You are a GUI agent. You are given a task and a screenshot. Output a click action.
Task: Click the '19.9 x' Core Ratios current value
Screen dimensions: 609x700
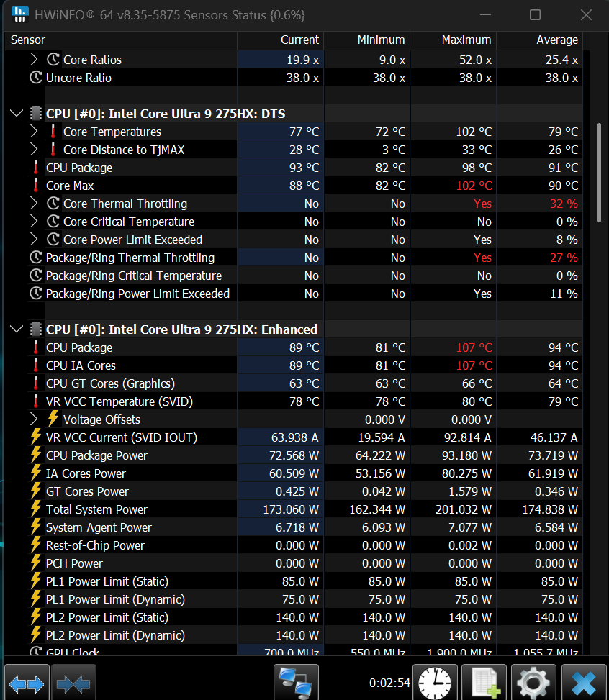pos(303,60)
